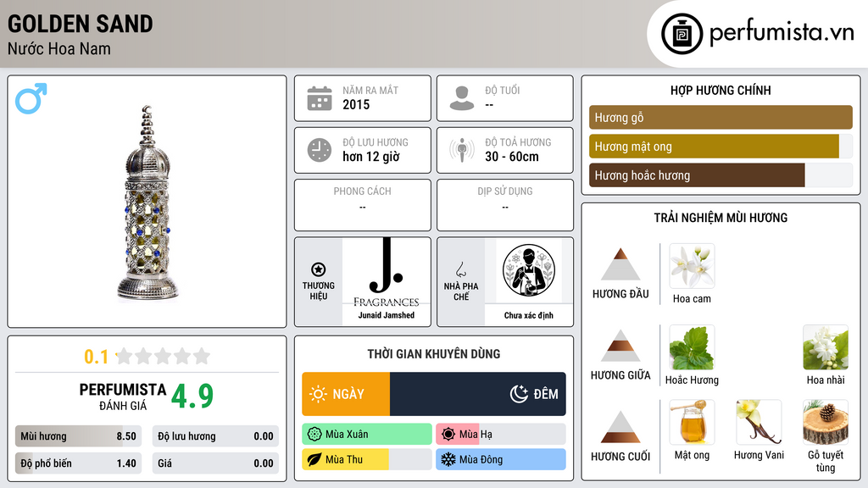Click the star badge icon above Thương hiệu
Image resolution: width=868 pixels, height=488 pixels.
pyautogui.click(x=319, y=269)
